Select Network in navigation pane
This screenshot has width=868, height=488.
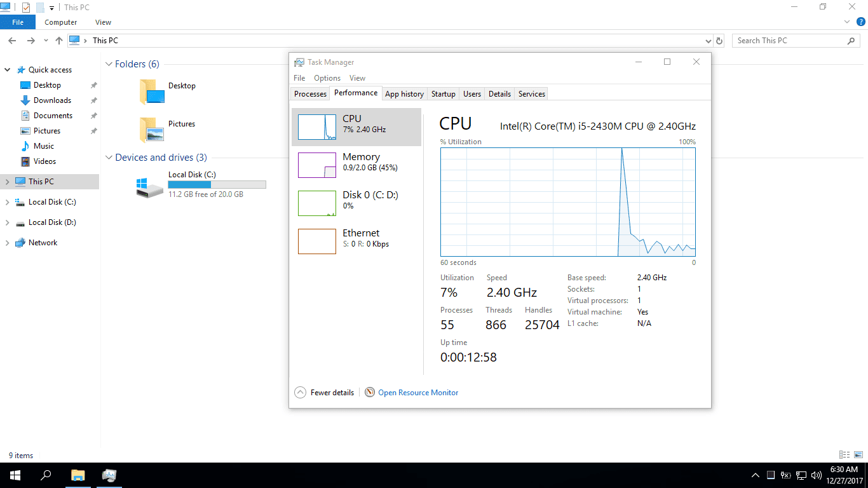pos(43,243)
